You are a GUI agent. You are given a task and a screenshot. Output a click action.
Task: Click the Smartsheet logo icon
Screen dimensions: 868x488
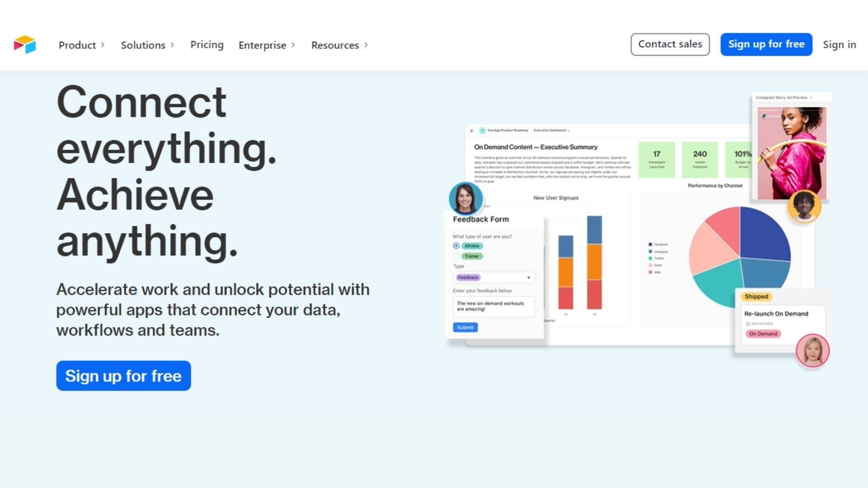(x=24, y=45)
